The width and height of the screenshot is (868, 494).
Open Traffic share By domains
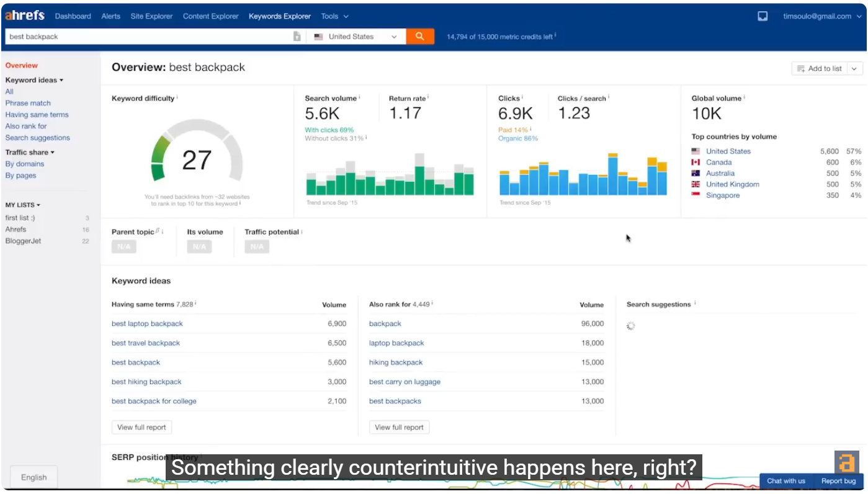(25, 164)
